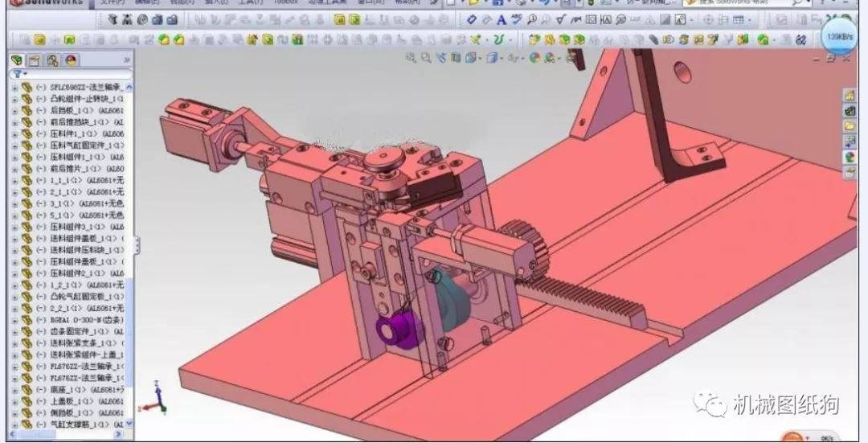This screenshot has width=868, height=443.
Task: Click the tree filter funnel dropdown
Action: [20, 74]
